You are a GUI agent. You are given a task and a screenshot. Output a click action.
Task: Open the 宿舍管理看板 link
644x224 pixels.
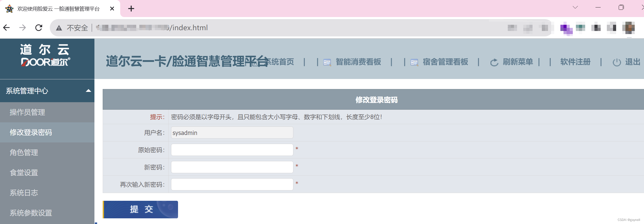pyautogui.click(x=445, y=62)
